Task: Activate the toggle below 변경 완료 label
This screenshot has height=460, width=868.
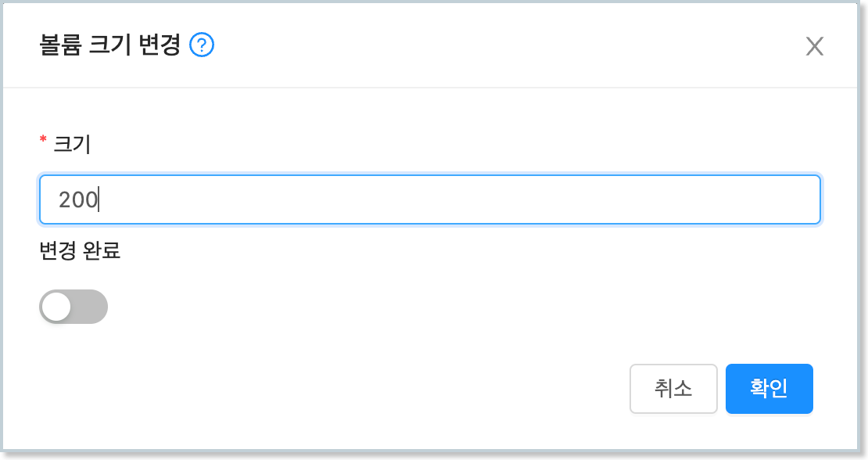Action: click(x=73, y=306)
